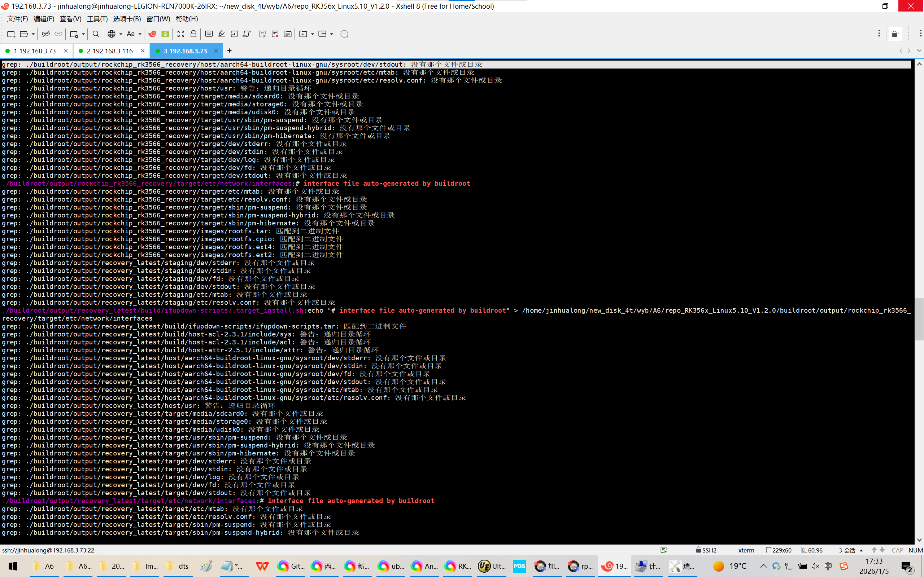This screenshot has height=577, width=924.
Task: Click the New Session toolbar icon
Action: click(11, 34)
